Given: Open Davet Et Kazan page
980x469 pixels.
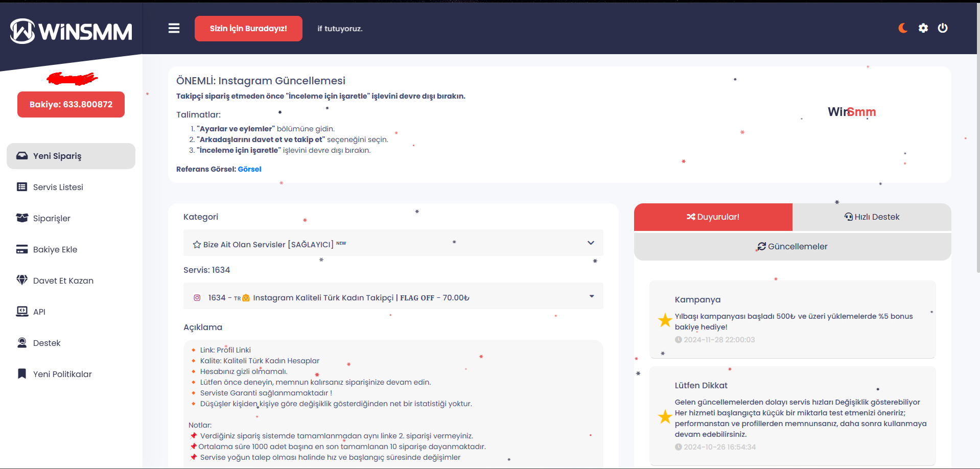Looking at the screenshot, I should click(71, 280).
